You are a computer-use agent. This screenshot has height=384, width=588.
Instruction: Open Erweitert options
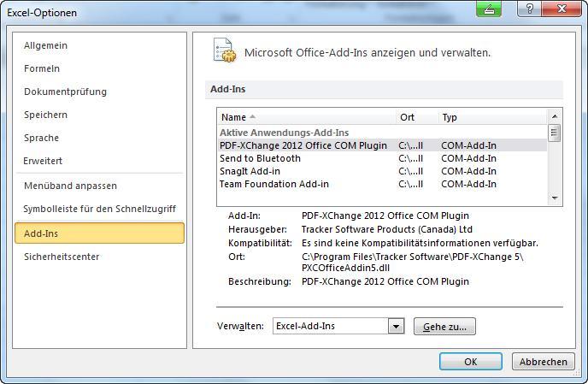click(x=43, y=161)
